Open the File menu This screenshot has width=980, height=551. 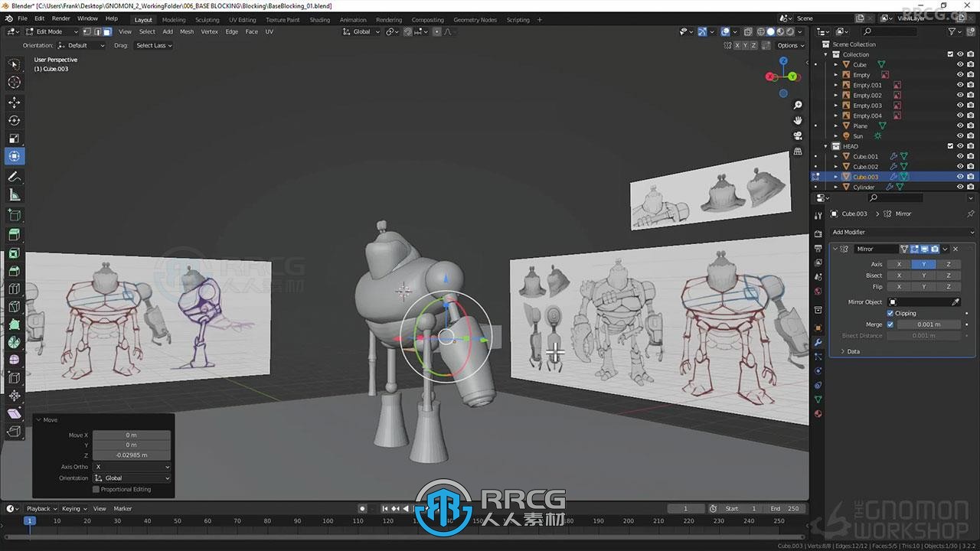(22, 18)
